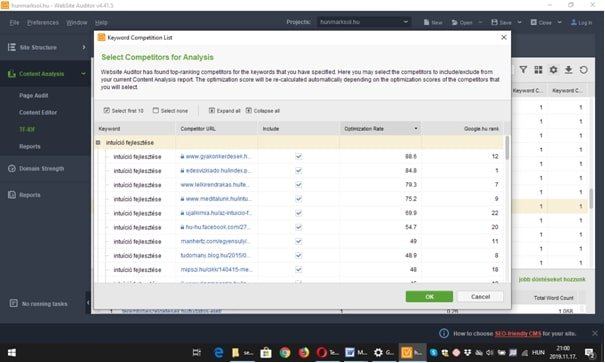Click Cancel in the dialog

tap(480, 296)
